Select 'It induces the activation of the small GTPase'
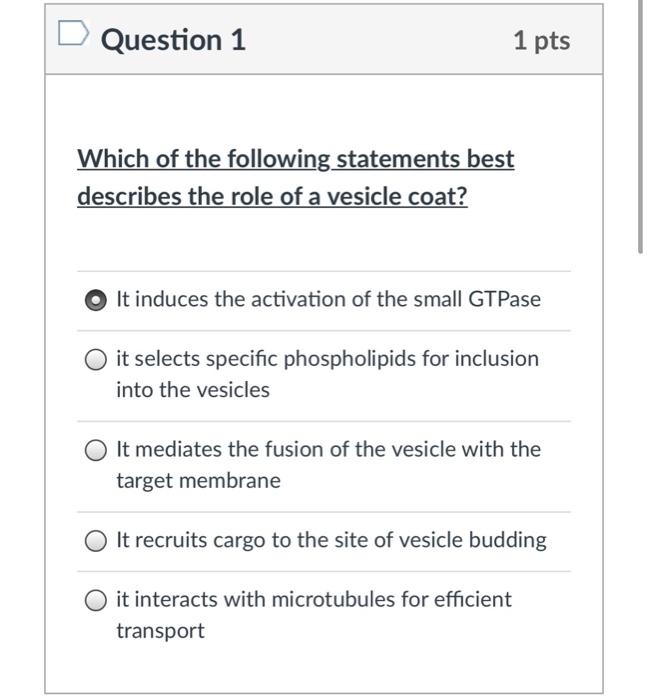 [96, 300]
